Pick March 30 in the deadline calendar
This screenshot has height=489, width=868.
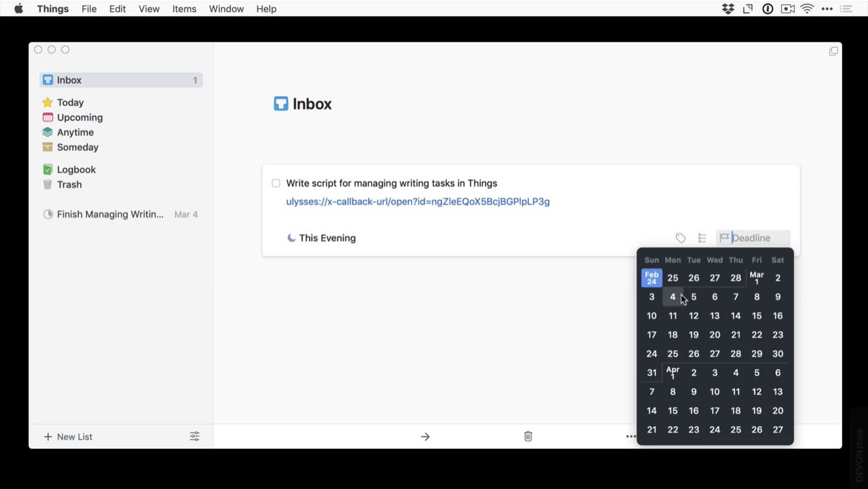click(778, 354)
